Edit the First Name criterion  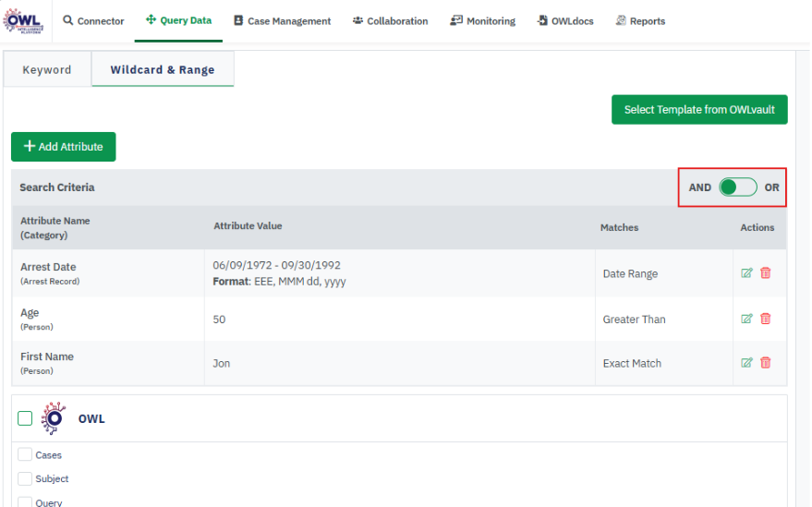click(746, 363)
